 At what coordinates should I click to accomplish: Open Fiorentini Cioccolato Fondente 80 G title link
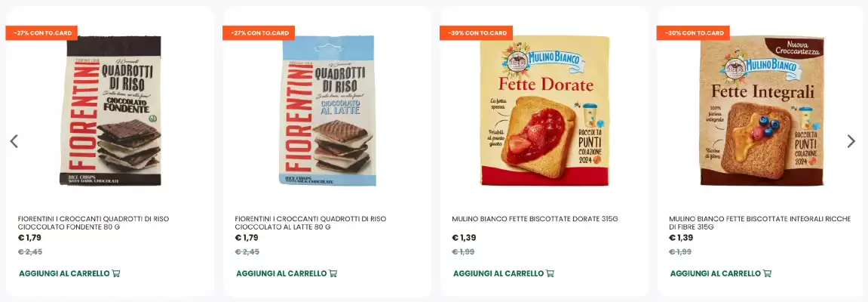tap(94, 223)
